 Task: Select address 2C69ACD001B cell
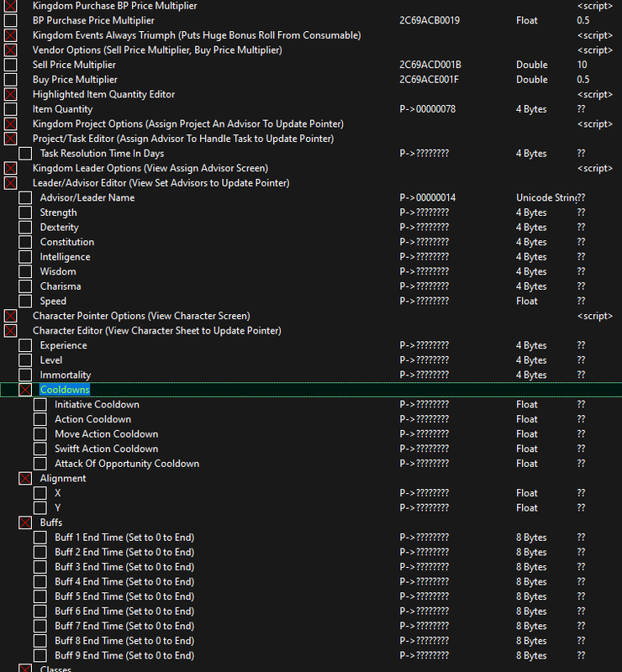430,65
